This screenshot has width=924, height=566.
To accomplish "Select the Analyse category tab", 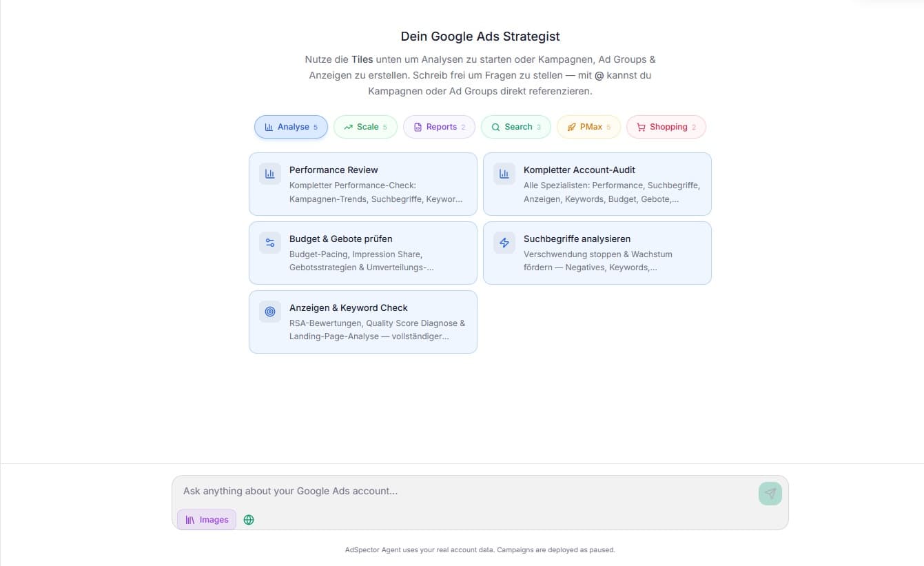I will click(x=291, y=127).
